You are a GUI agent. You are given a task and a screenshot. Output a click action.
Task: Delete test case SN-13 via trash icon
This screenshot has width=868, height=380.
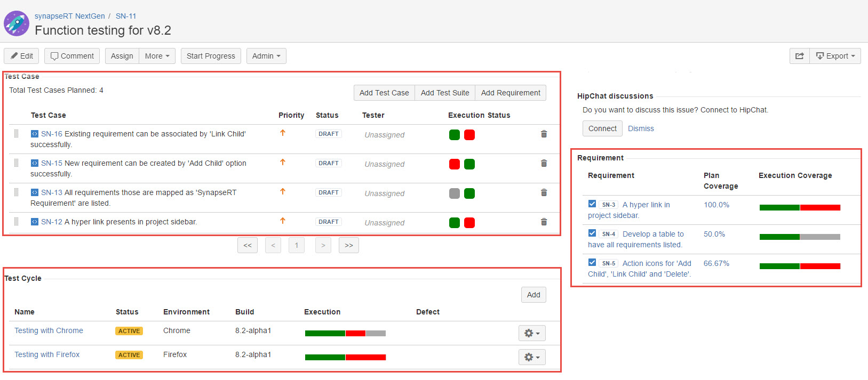544,192
